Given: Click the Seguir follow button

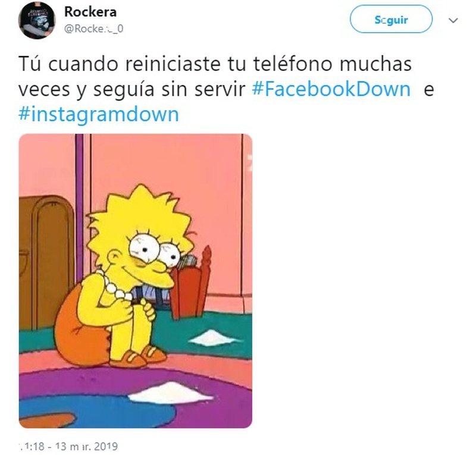Looking at the screenshot, I should click(391, 19).
